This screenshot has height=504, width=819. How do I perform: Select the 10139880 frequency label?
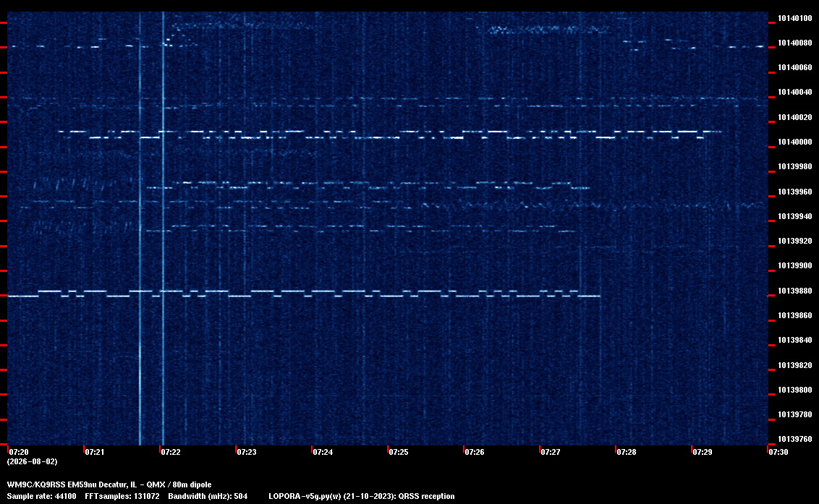pos(795,291)
